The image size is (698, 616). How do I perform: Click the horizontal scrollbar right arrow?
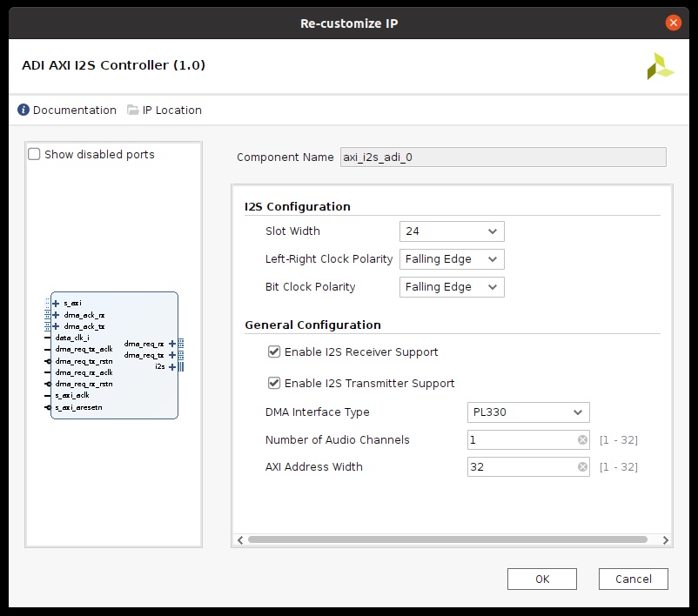click(x=666, y=540)
